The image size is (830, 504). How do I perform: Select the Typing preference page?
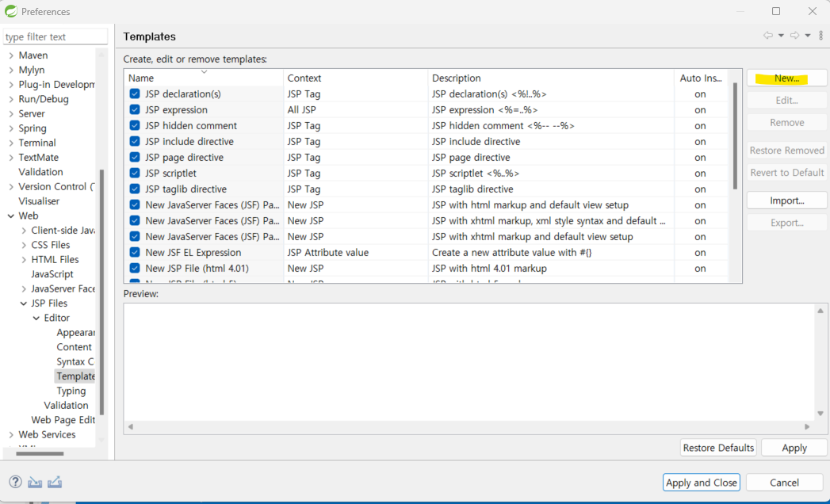71,391
